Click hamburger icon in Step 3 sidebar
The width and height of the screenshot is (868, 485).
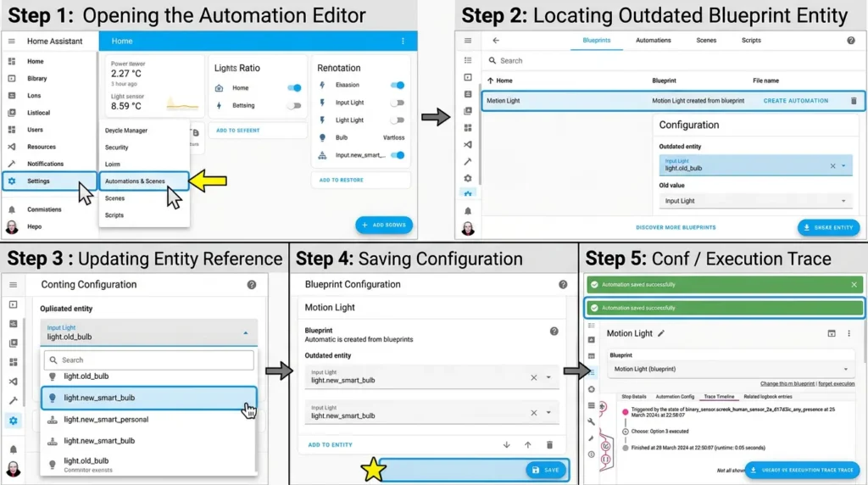pyautogui.click(x=14, y=285)
